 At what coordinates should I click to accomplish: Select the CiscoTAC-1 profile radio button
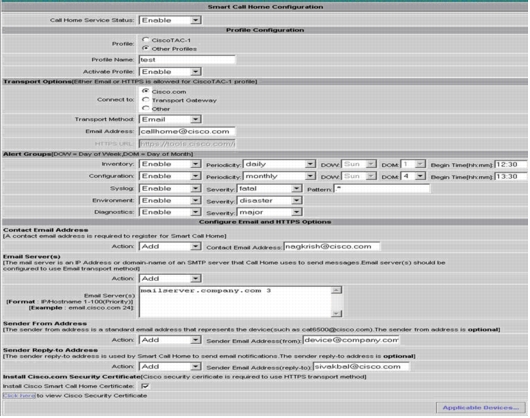pyautogui.click(x=145, y=40)
